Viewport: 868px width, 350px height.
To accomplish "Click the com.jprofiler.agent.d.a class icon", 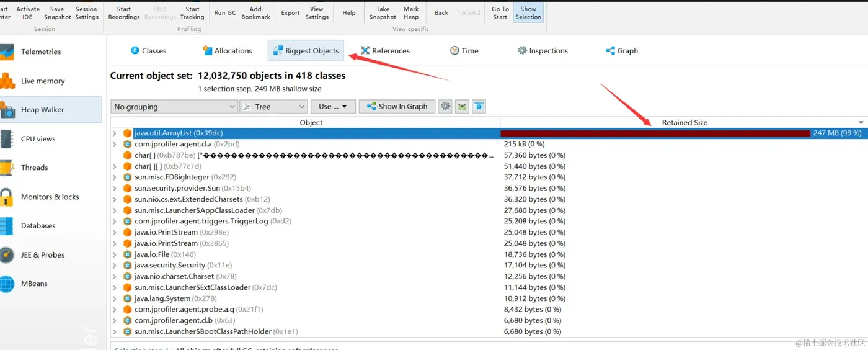I will point(128,144).
